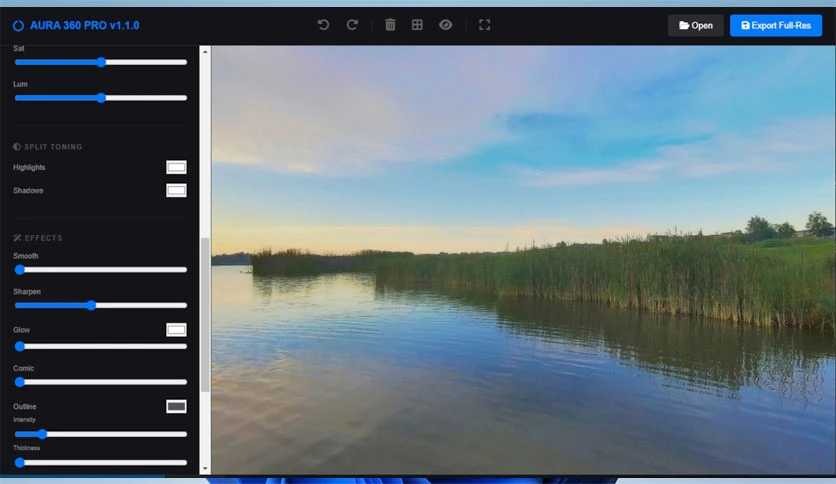836x484 pixels.
Task: Open an image with the Open button
Action: [x=696, y=26]
